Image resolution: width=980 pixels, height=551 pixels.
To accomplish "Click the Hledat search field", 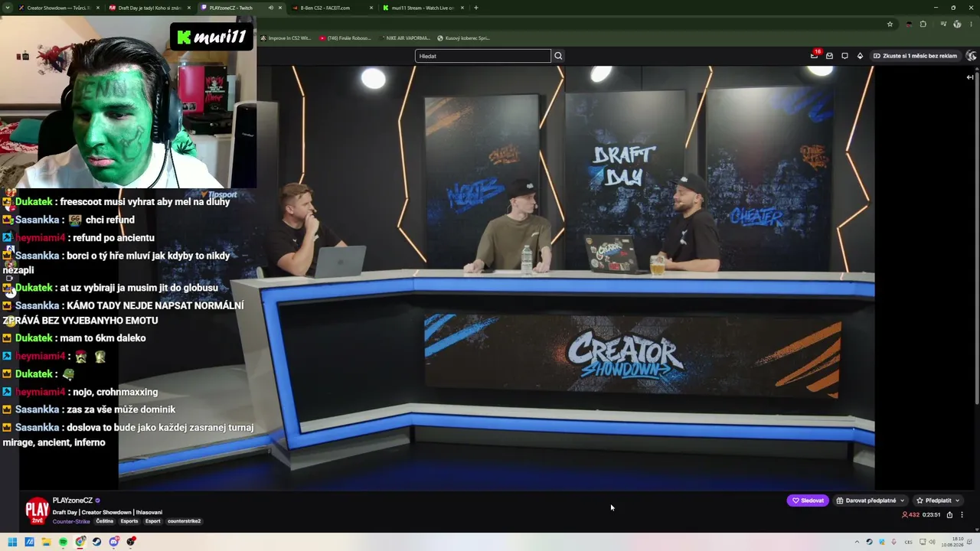I will point(482,56).
